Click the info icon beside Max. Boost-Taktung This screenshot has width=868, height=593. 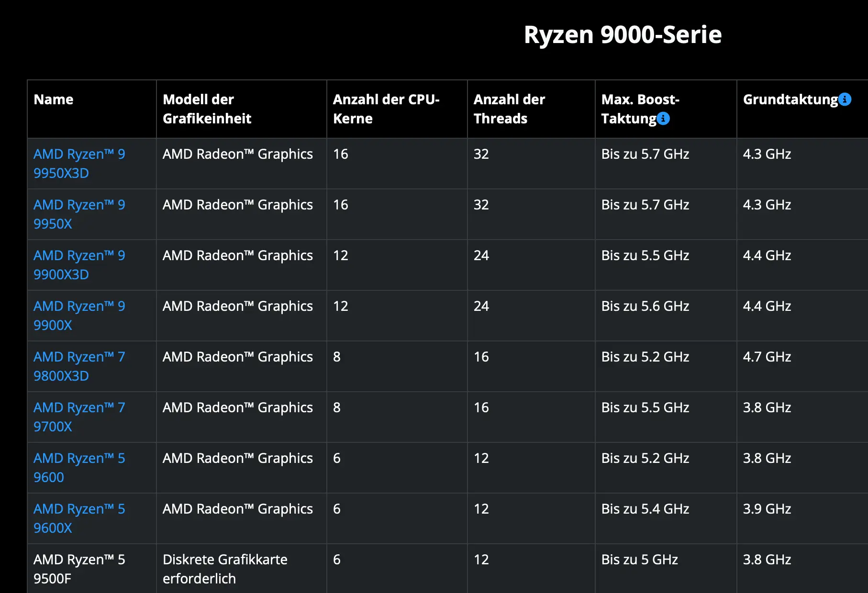pyautogui.click(x=663, y=118)
